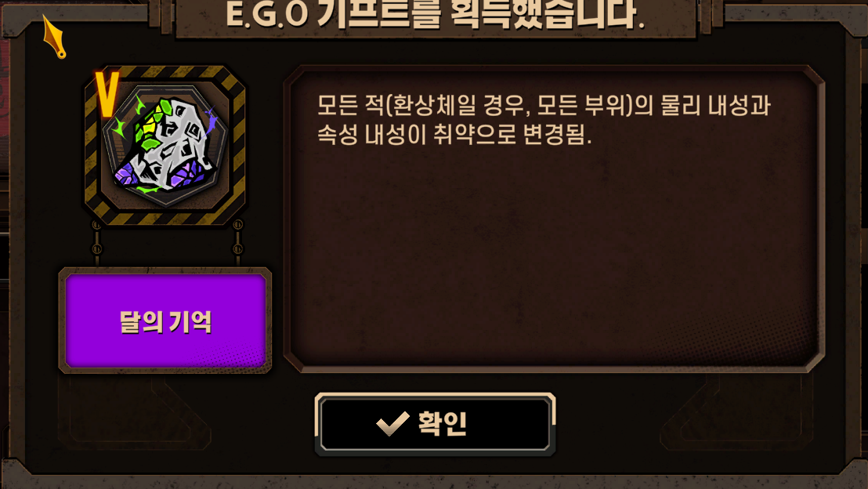Click the golden pen nib cursor icon
The height and width of the screenshot is (489, 868).
[x=54, y=36]
